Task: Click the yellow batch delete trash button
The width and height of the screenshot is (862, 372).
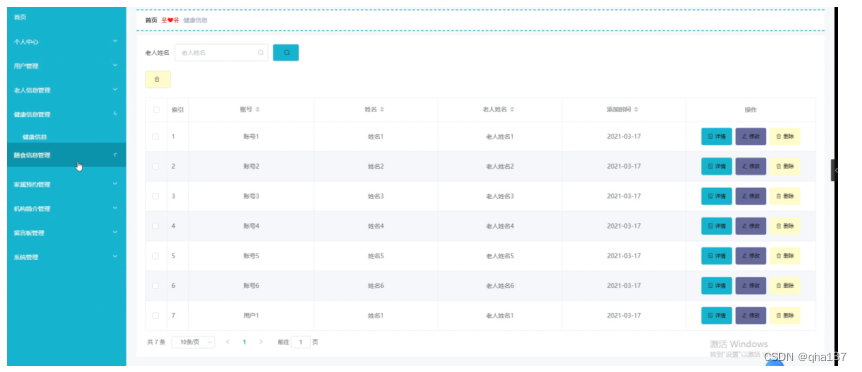Action: click(x=158, y=79)
